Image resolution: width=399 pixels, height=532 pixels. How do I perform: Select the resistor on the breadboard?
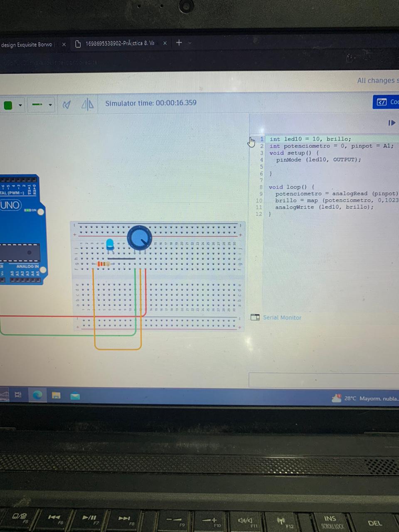tap(103, 264)
